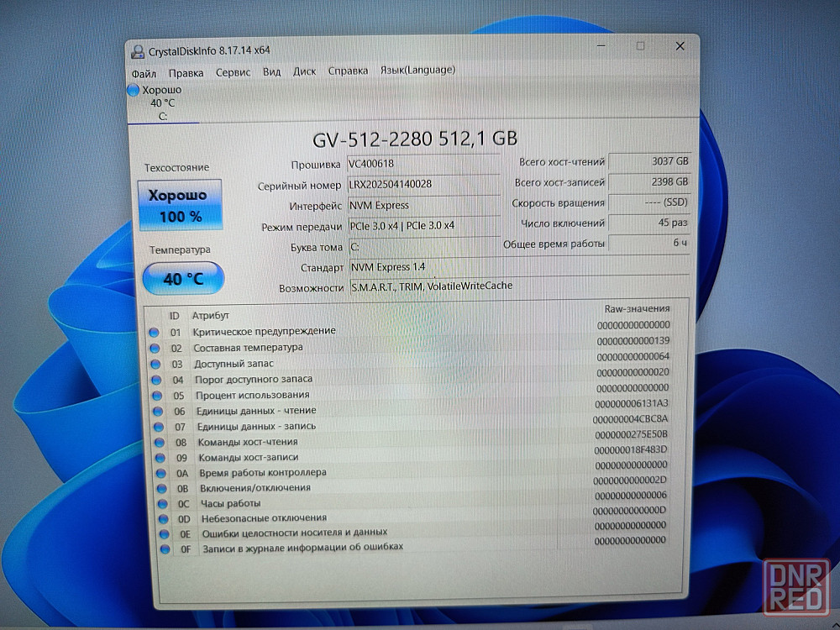This screenshot has height=630, width=840.
Task: Click the firmware field VC400618
Action: coord(423,164)
